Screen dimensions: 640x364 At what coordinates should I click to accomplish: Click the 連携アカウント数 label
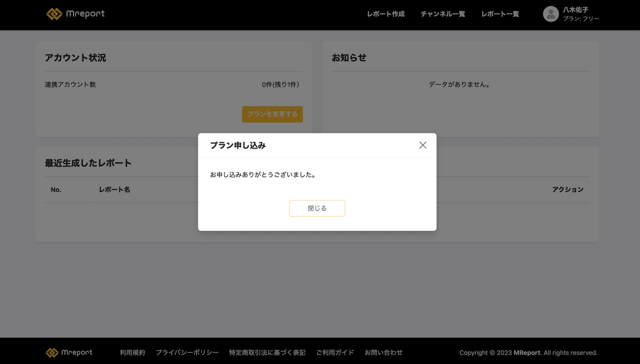tap(70, 85)
